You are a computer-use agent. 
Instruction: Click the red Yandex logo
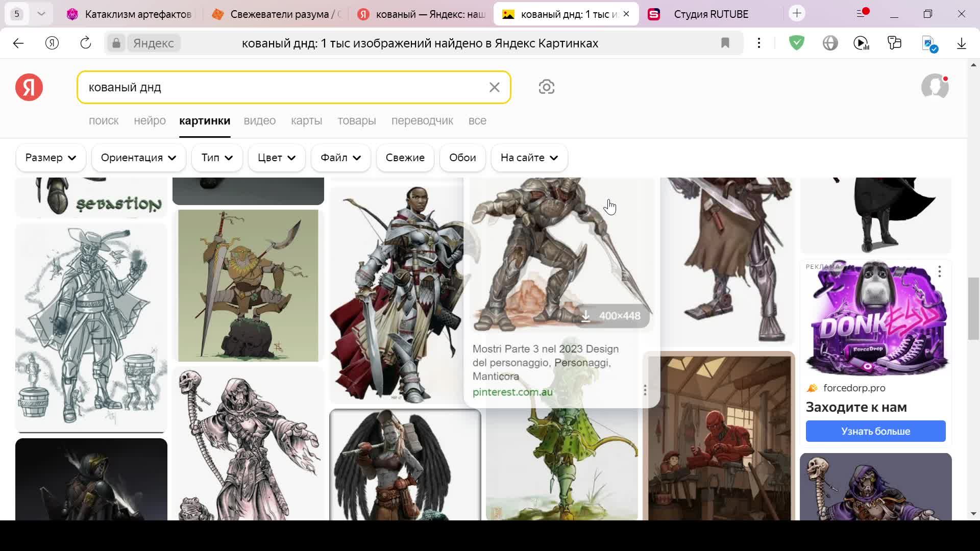(29, 87)
